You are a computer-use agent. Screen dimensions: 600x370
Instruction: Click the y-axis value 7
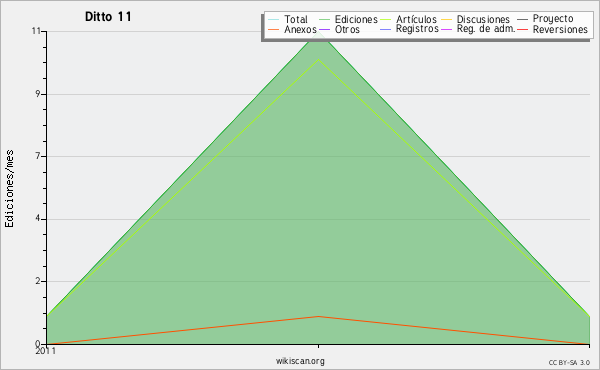click(x=38, y=156)
